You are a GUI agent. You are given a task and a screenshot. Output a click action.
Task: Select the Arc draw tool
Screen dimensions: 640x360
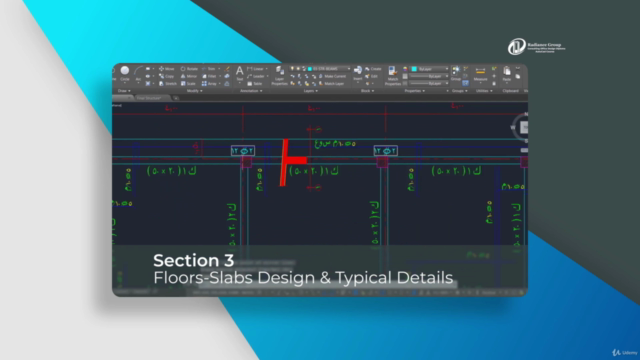point(138,73)
